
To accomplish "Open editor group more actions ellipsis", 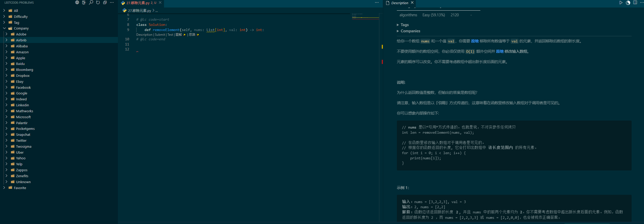I will [377, 3].
